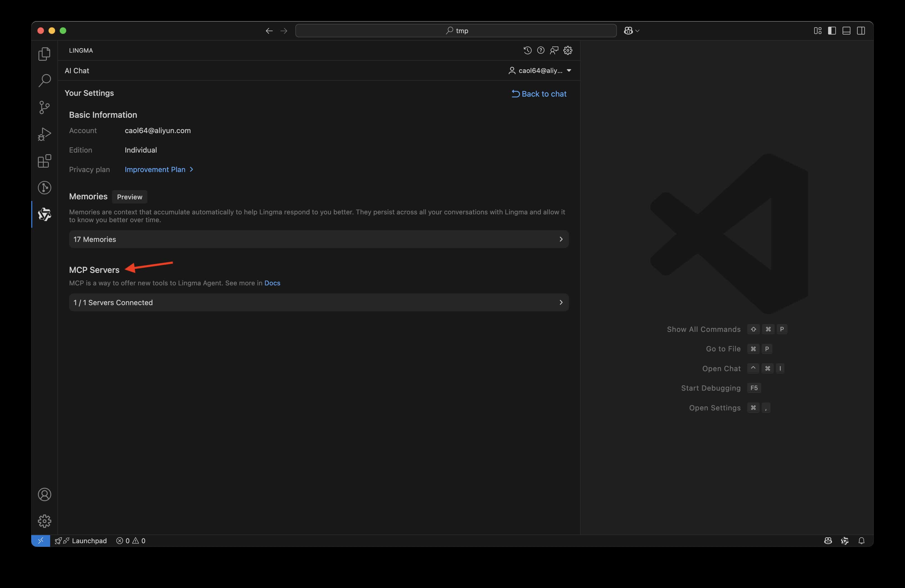
Task: Click the Individual edition value
Action: [x=141, y=150]
